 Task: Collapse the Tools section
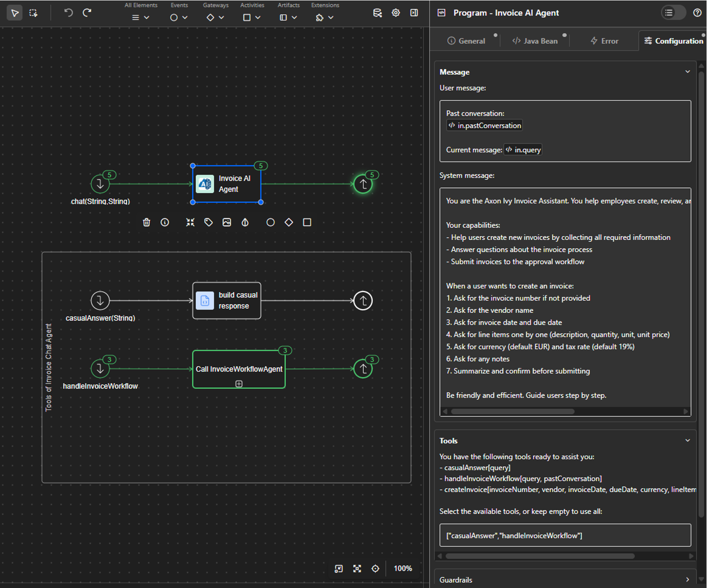pyautogui.click(x=688, y=441)
